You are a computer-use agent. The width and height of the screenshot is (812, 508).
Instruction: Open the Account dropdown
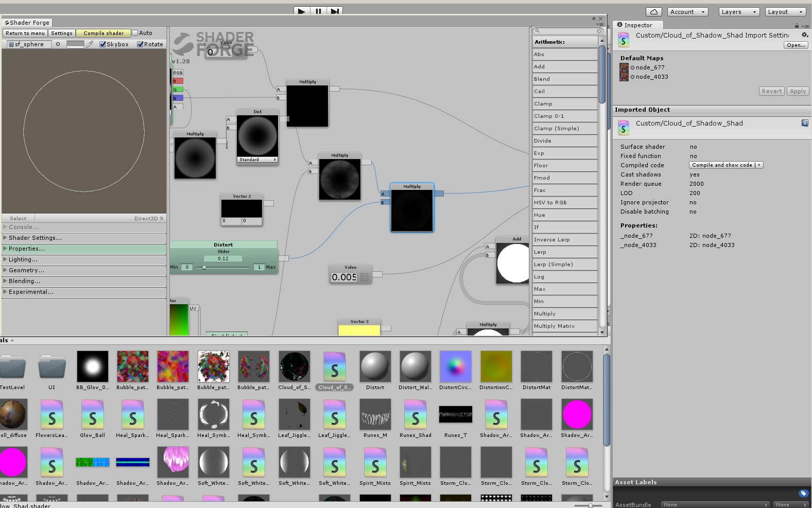point(688,12)
